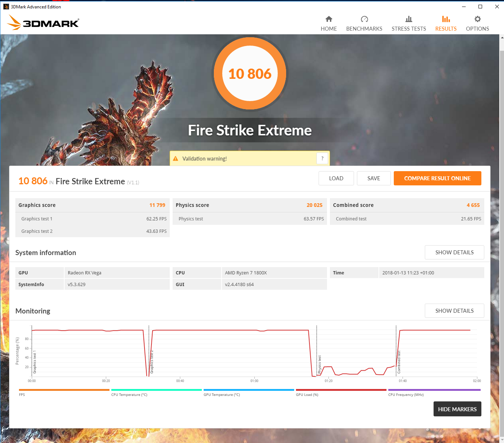Open the Options tab
The height and width of the screenshot is (443, 504).
tap(477, 24)
